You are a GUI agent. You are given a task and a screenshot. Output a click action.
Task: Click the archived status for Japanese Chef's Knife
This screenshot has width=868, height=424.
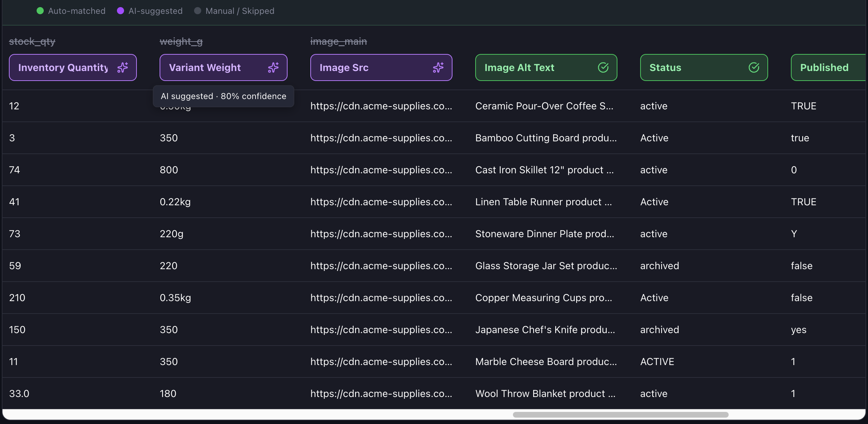(660, 330)
